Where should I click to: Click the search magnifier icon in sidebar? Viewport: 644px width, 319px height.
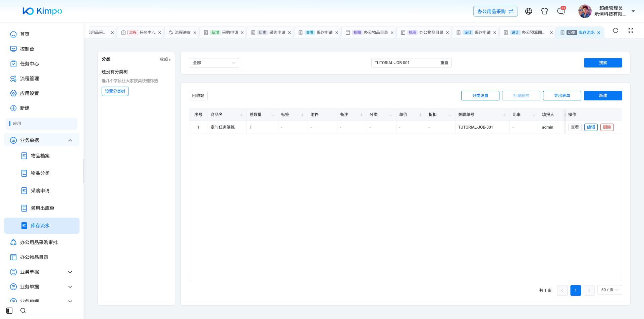click(x=23, y=311)
